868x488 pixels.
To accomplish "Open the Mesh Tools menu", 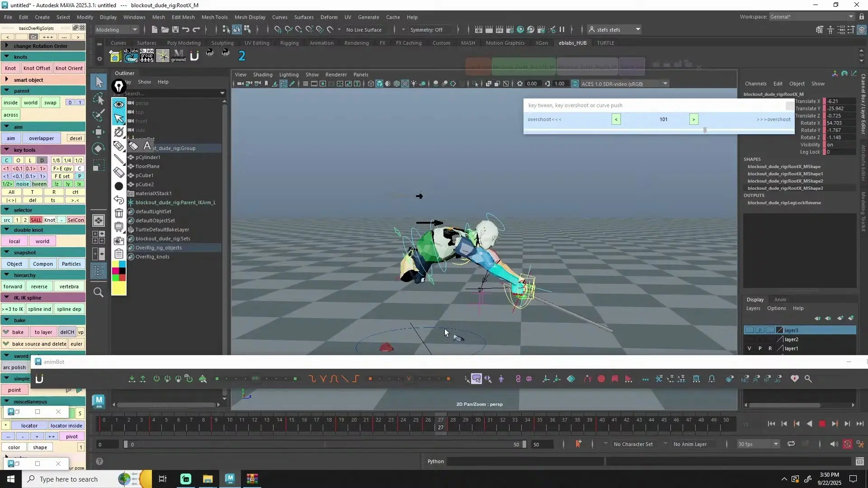I will (215, 17).
